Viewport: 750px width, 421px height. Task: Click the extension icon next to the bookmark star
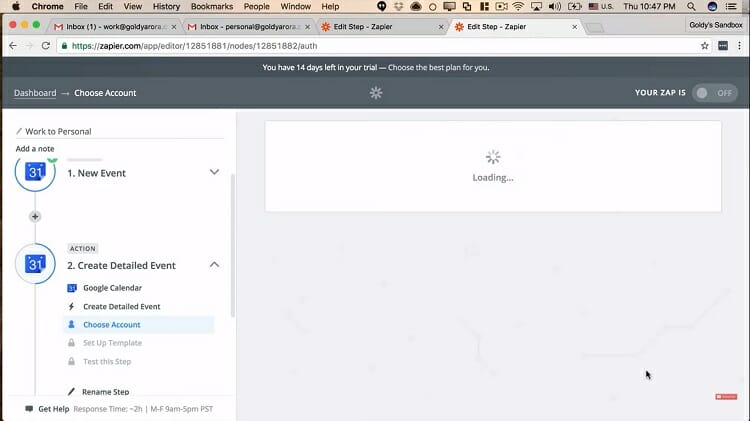point(723,46)
